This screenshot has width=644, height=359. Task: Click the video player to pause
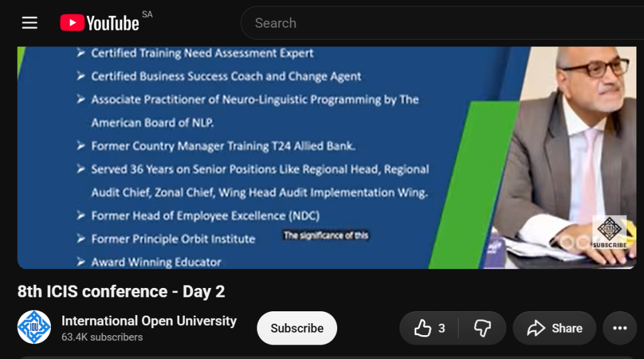(x=327, y=158)
